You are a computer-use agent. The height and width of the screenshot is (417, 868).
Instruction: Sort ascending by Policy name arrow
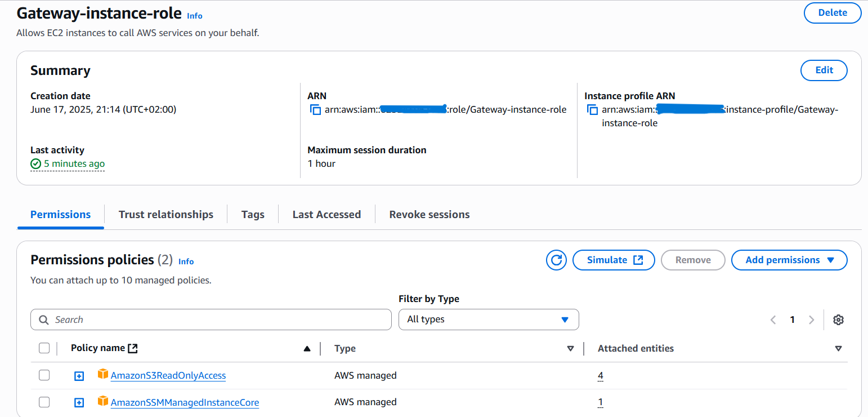(307, 349)
